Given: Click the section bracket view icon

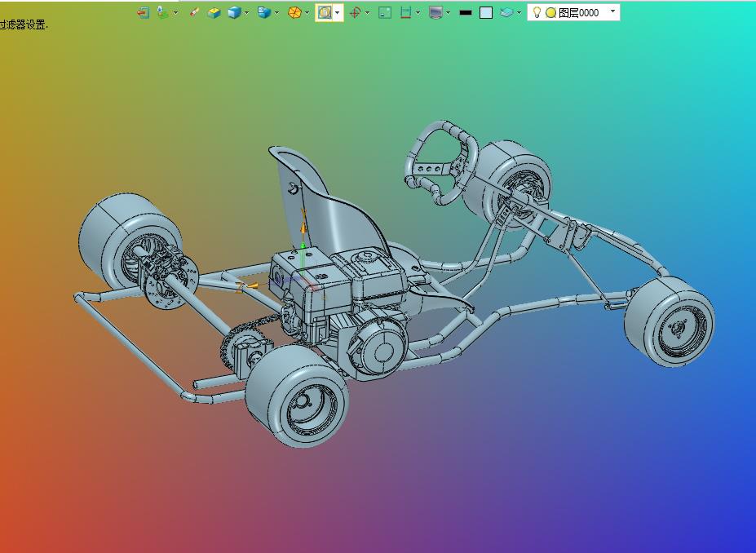Looking at the screenshot, I should (405, 12).
